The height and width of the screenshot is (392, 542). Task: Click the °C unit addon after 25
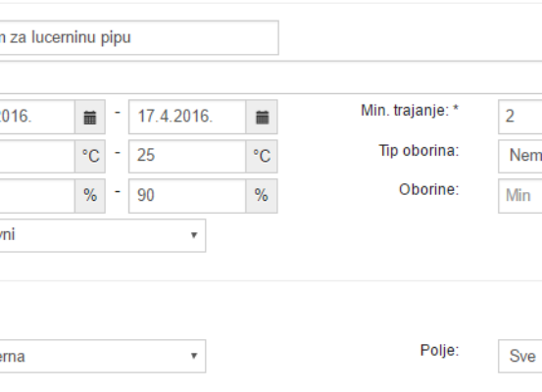point(262,156)
